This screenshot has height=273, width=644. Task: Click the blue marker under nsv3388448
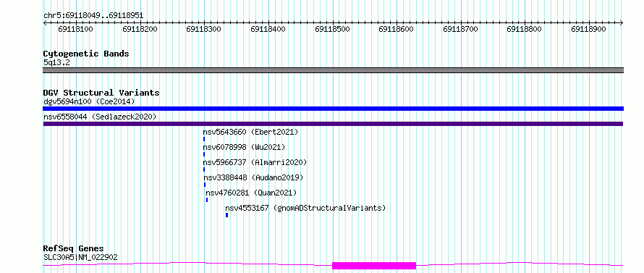point(205,185)
